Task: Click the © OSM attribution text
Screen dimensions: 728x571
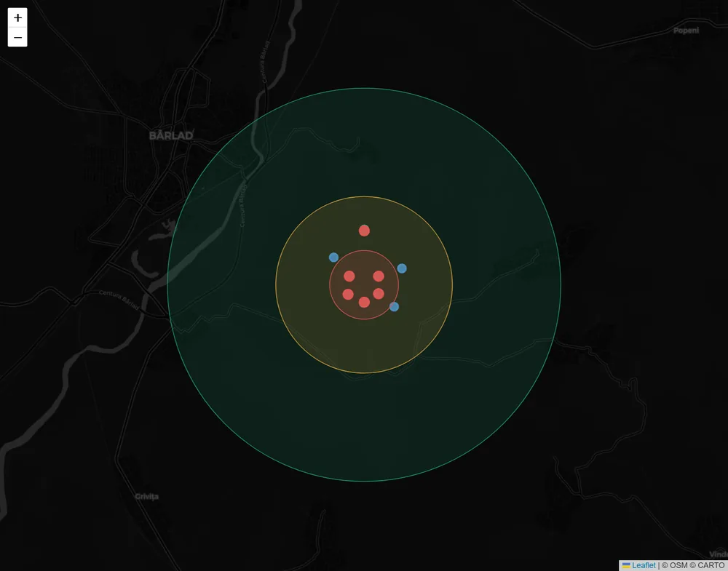Action: click(x=676, y=565)
